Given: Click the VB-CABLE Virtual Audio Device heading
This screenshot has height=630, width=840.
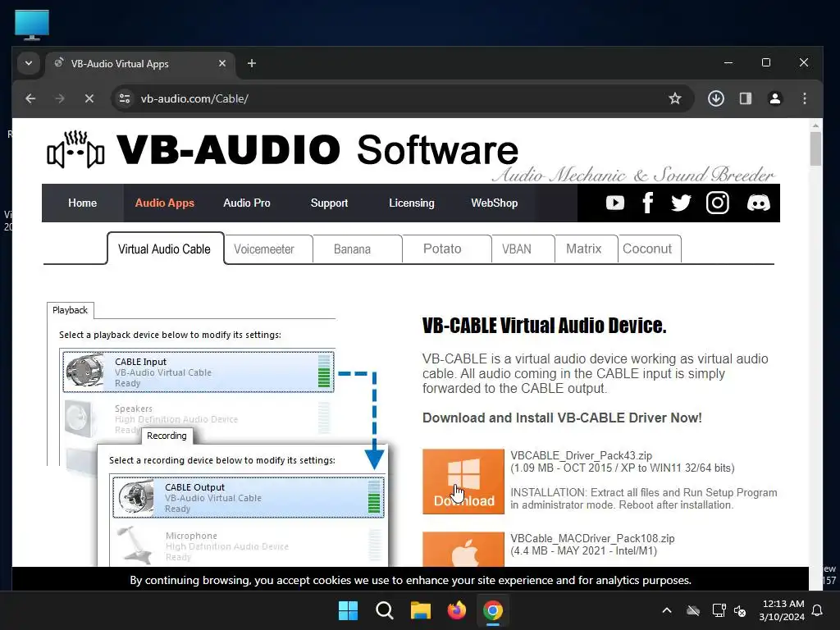Looking at the screenshot, I should [544, 325].
